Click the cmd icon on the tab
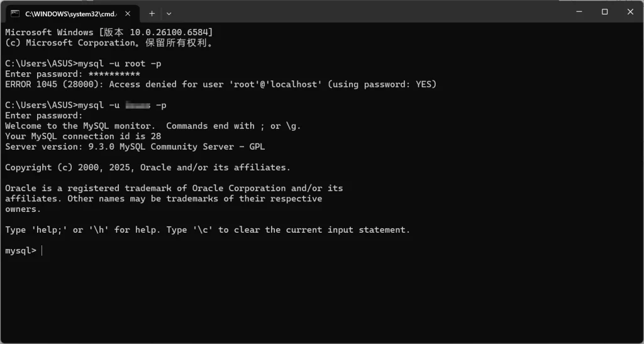This screenshot has height=344, width=644. [x=15, y=13]
